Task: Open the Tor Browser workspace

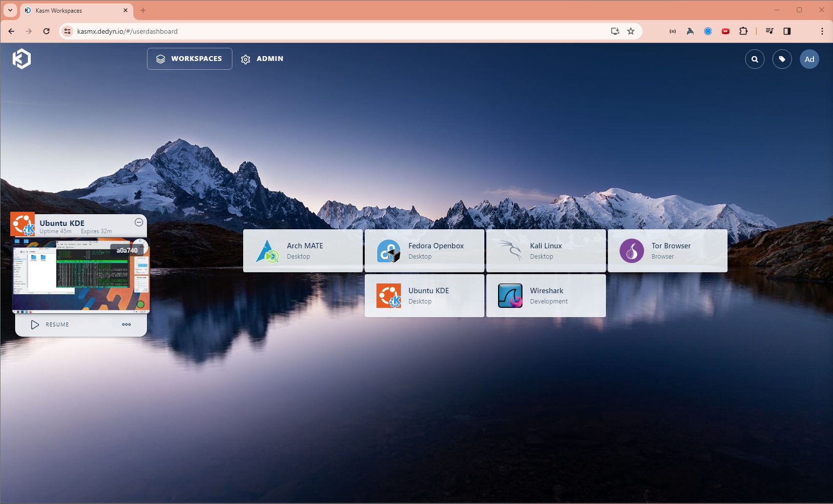Action: coord(667,250)
